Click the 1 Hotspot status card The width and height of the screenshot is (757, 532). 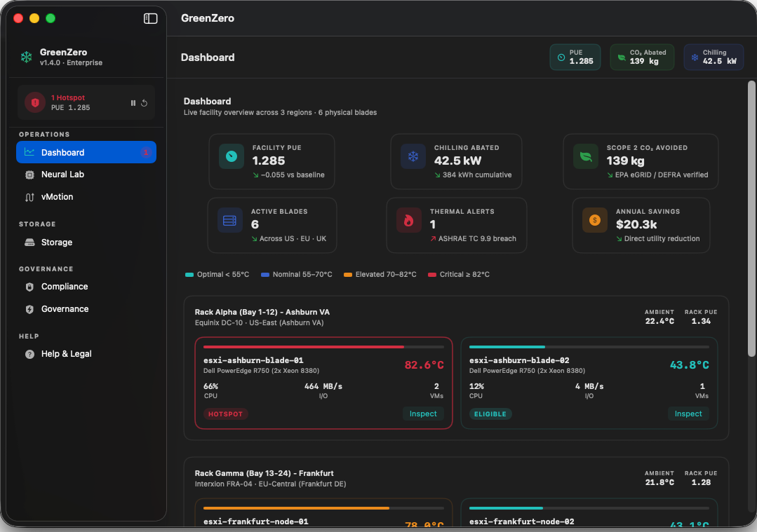tap(86, 102)
